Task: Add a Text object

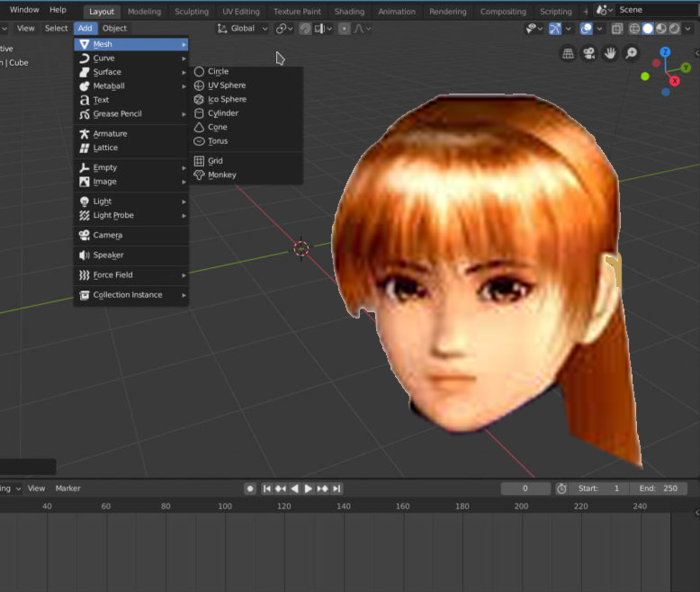Action: point(131,100)
